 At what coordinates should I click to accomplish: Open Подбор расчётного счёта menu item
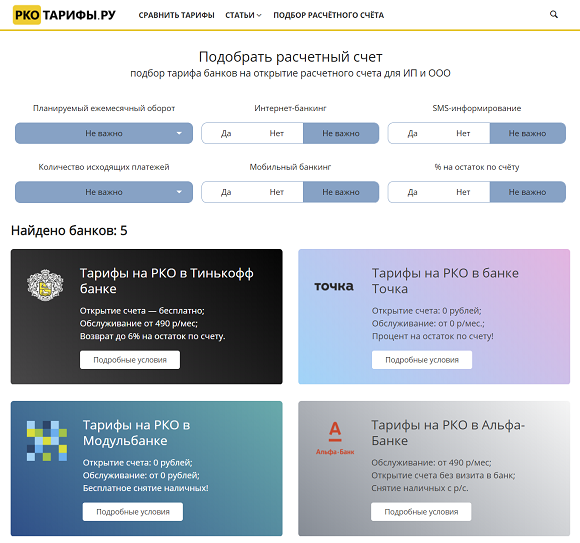[x=328, y=15]
